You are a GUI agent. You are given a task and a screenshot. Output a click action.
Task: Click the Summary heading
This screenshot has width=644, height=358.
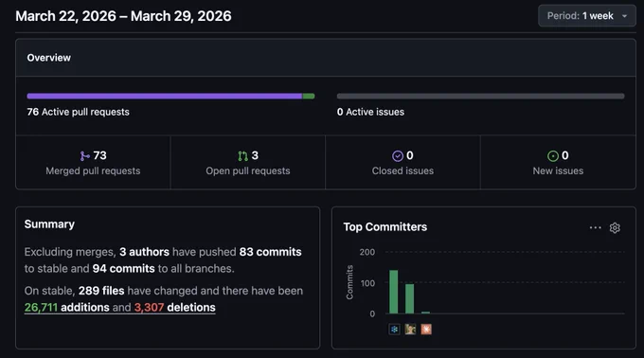[x=49, y=224]
